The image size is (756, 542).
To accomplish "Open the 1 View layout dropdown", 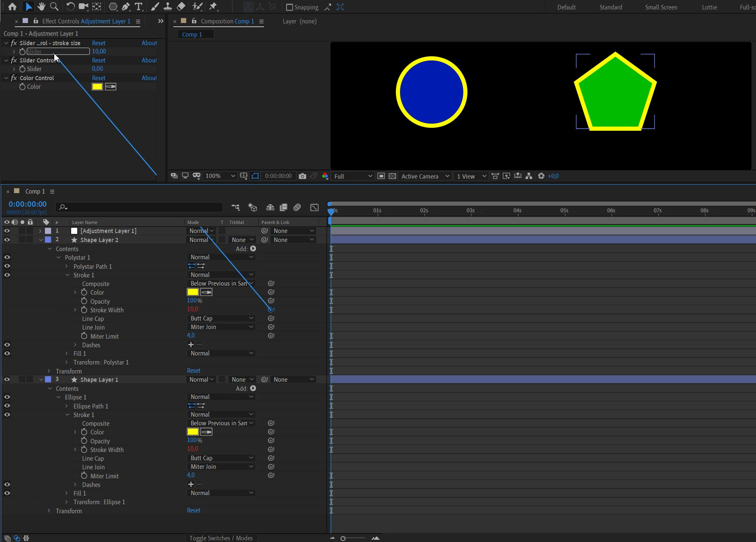I will click(472, 176).
